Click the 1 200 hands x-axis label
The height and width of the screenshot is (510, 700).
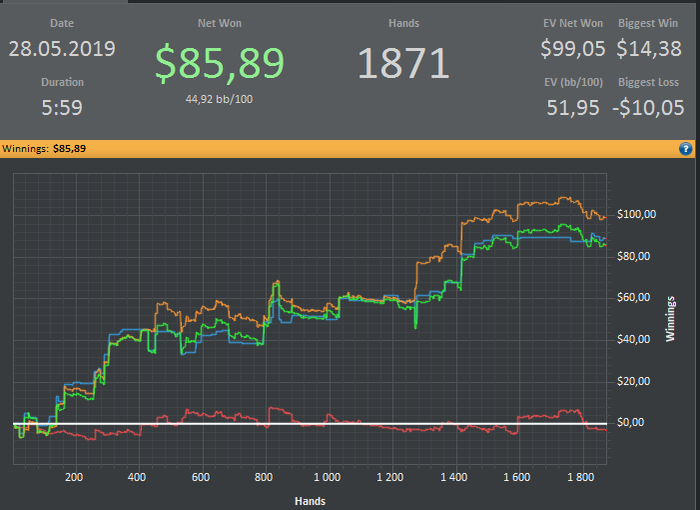(x=390, y=477)
